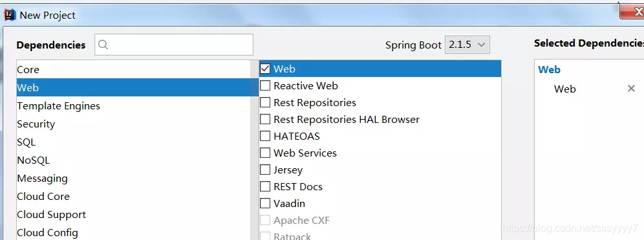The image size is (644, 240).
Task: Enable the Reactive Web checkbox
Action: 265,85
